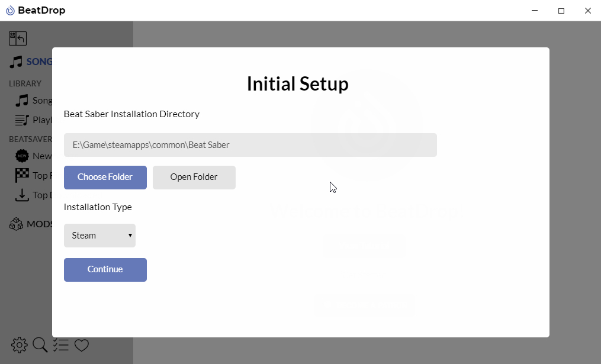This screenshot has height=364, width=601.
Task: Open the settings gear icon
Action: pos(19,345)
